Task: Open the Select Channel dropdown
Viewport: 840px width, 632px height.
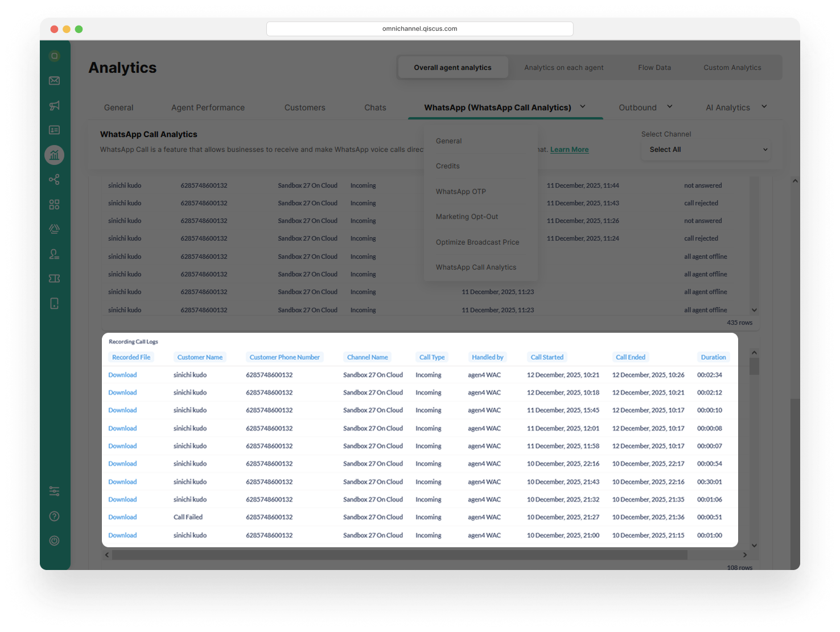Action: pyautogui.click(x=706, y=150)
